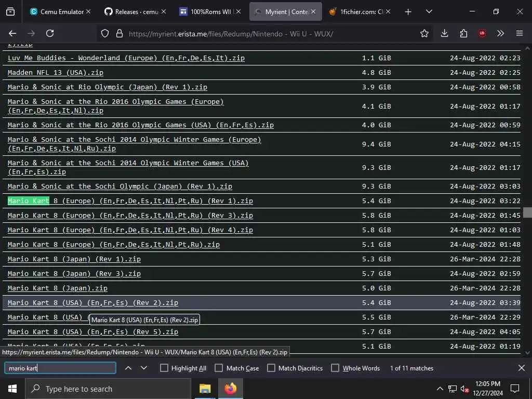
Task: Close the find bar
Action: click(x=522, y=368)
